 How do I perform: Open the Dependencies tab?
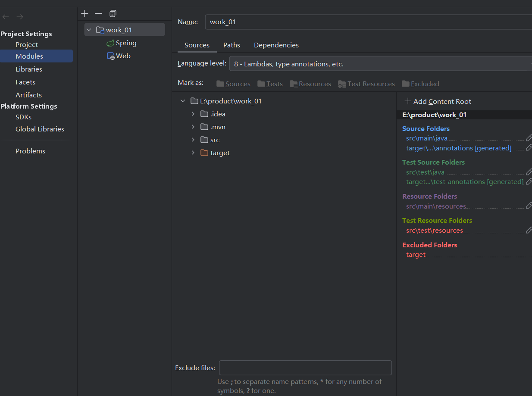[276, 45]
